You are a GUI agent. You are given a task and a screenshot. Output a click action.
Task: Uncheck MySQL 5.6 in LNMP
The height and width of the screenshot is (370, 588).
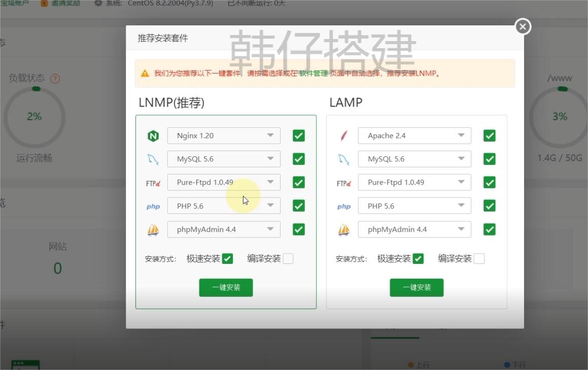[298, 159]
